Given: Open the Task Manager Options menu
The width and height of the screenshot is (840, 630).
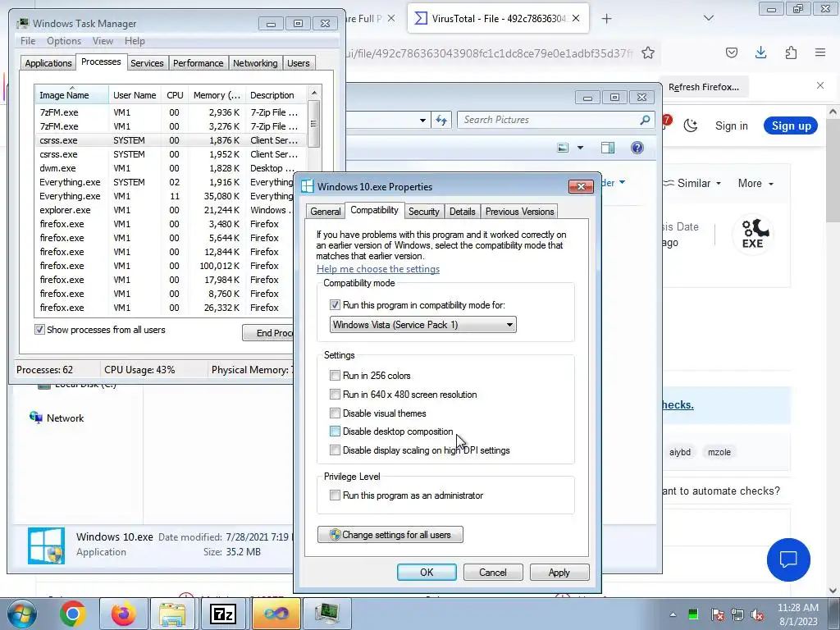Looking at the screenshot, I should tap(64, 41).
